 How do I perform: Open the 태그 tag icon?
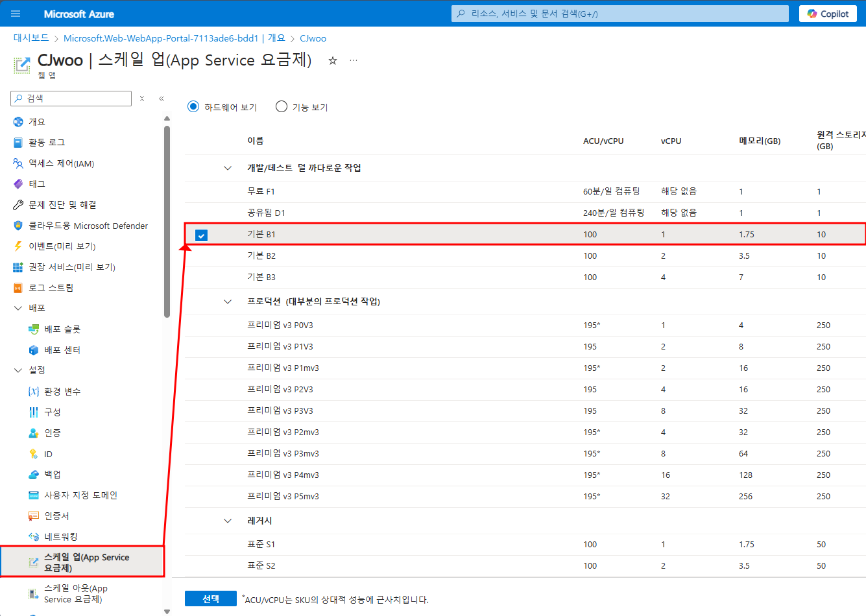coord(18,184)
